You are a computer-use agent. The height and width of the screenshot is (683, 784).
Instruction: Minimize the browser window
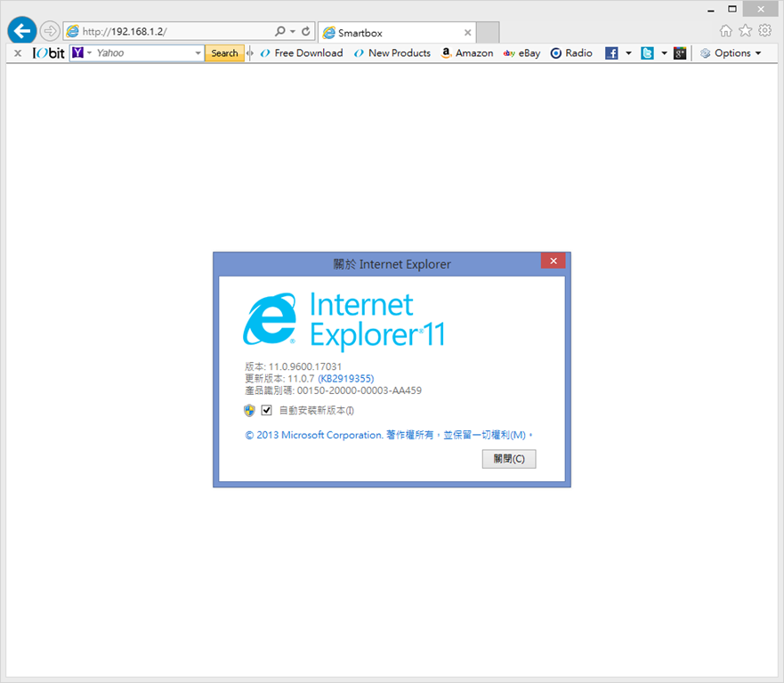click(710, 9)
